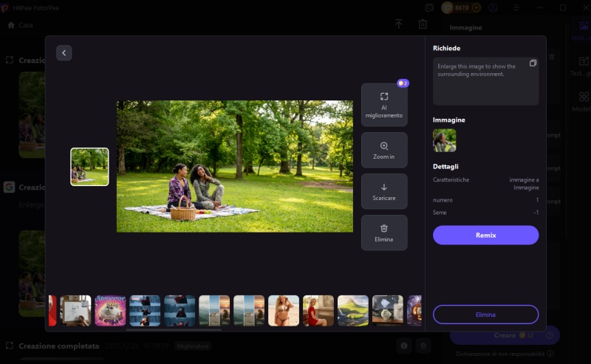The height and width of the screenshot is (364, 591).
Task: Go to Casa home tab
Action: 21,24
